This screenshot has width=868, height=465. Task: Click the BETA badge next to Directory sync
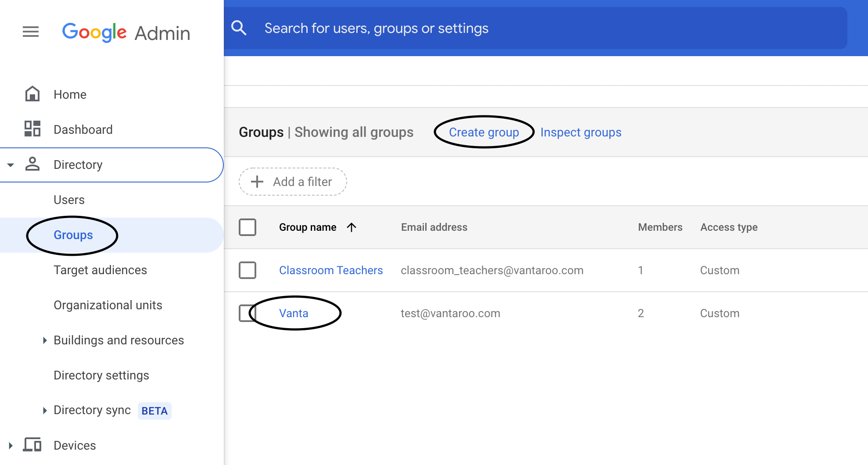click(154, 411)
